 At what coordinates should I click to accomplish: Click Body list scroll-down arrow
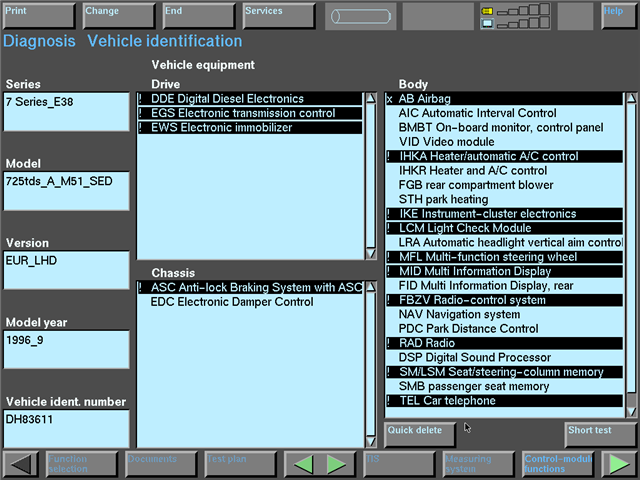point(631,411)
